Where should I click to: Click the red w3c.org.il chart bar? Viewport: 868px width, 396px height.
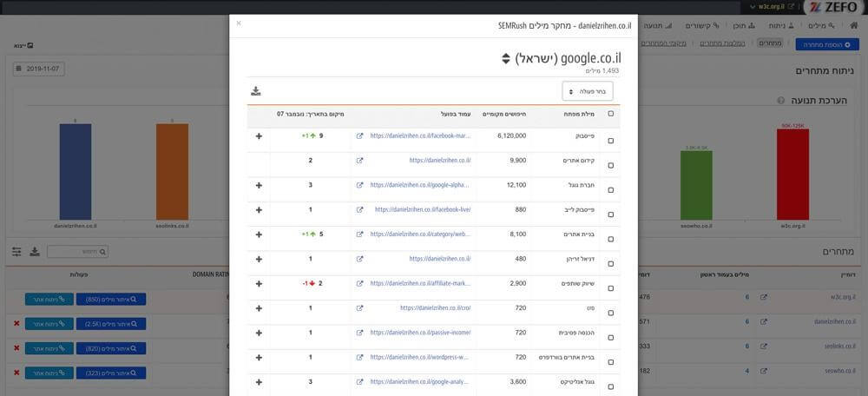[x=792, y=175]
